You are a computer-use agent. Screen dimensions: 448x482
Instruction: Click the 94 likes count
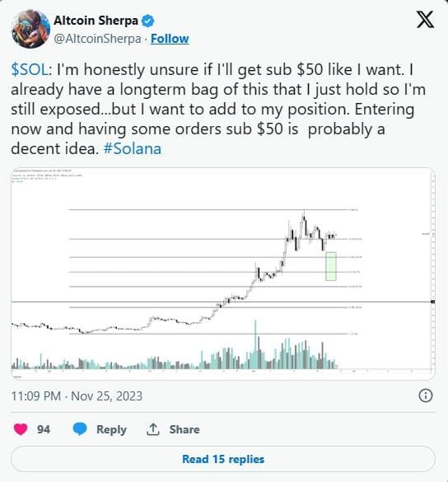tap(44, 429)
